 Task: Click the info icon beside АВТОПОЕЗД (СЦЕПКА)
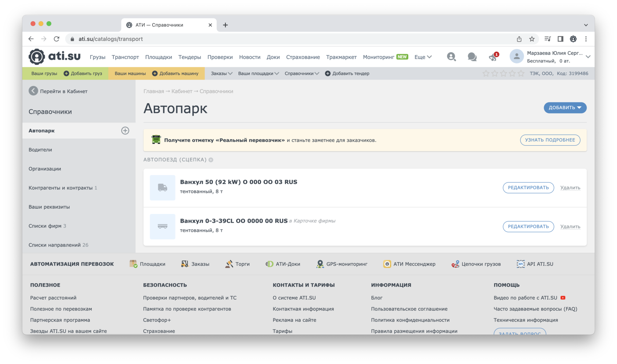pyautogui.click(x=211, y=160)
